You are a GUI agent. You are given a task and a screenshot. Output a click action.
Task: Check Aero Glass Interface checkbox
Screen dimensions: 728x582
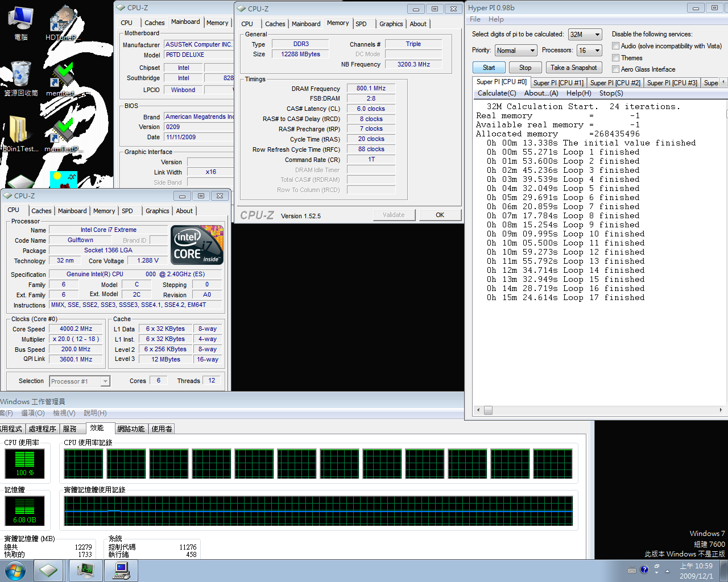(x=615, y=69)
